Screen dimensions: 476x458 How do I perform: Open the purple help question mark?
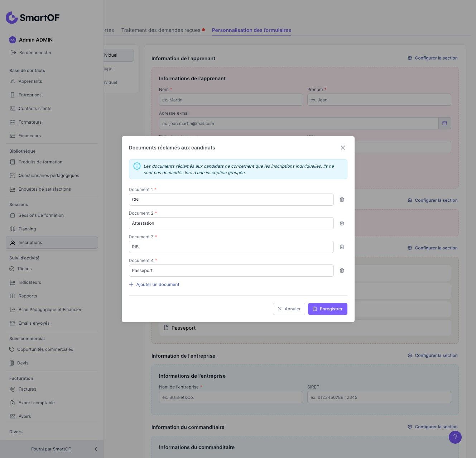tap(455, 437)
